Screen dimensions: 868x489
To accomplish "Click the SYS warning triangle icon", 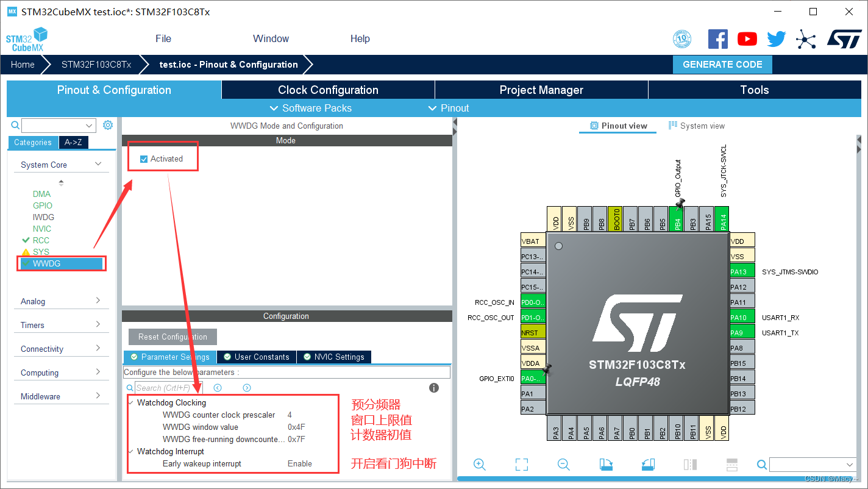I will click(26, 252).
